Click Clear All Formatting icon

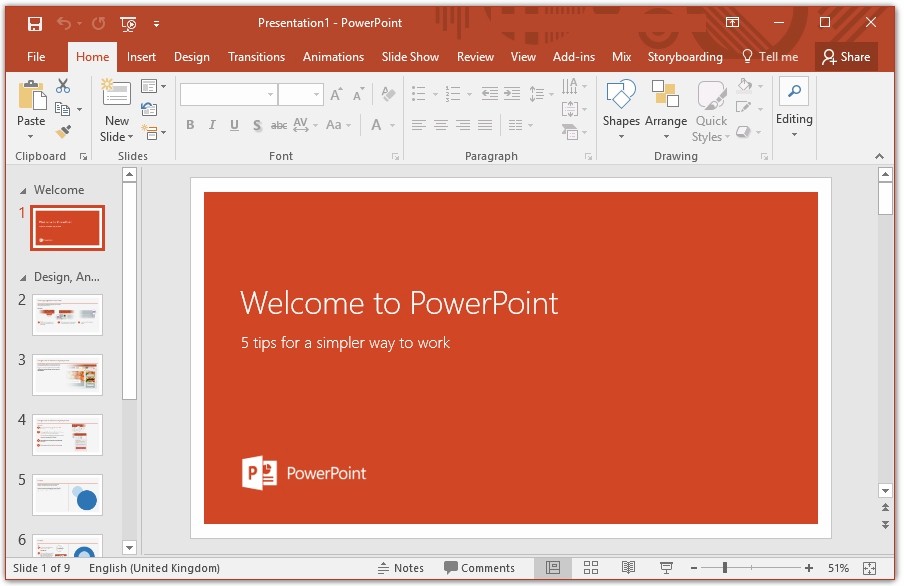(389, 94)
